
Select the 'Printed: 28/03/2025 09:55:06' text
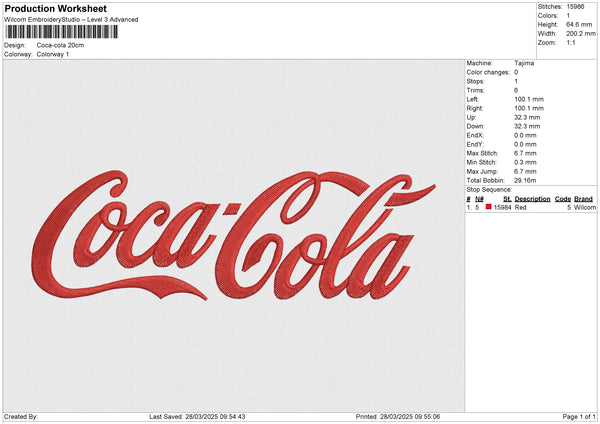click(x=398, y=416)
